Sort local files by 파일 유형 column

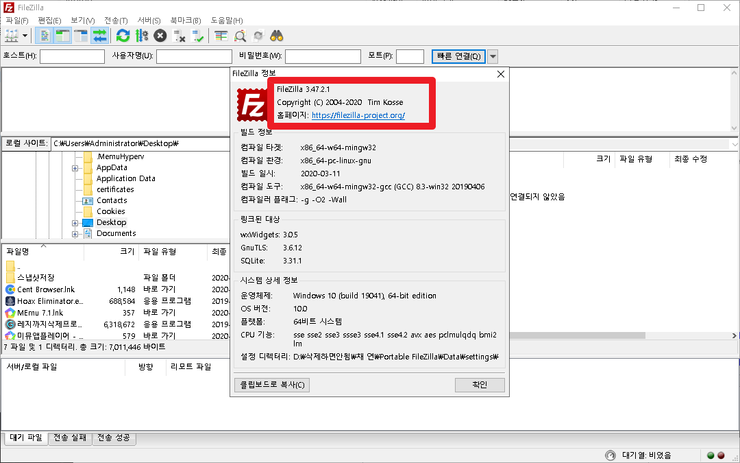173,252
